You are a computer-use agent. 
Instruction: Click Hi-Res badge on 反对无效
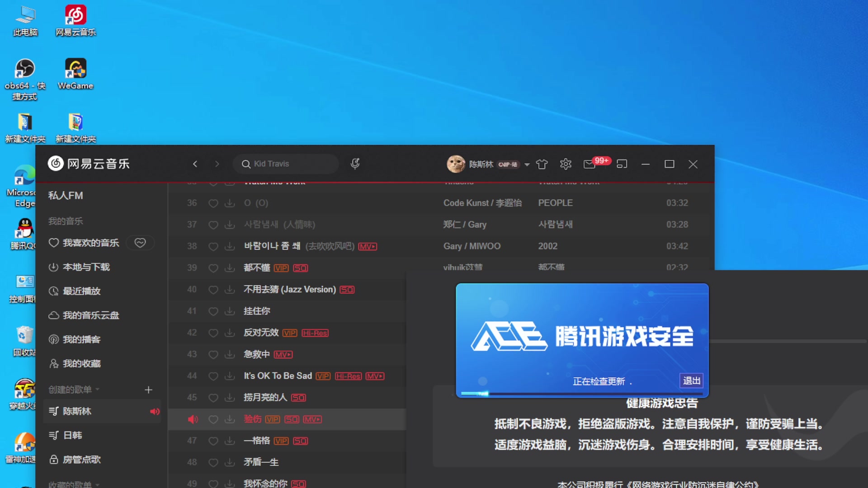coord(315,333)
